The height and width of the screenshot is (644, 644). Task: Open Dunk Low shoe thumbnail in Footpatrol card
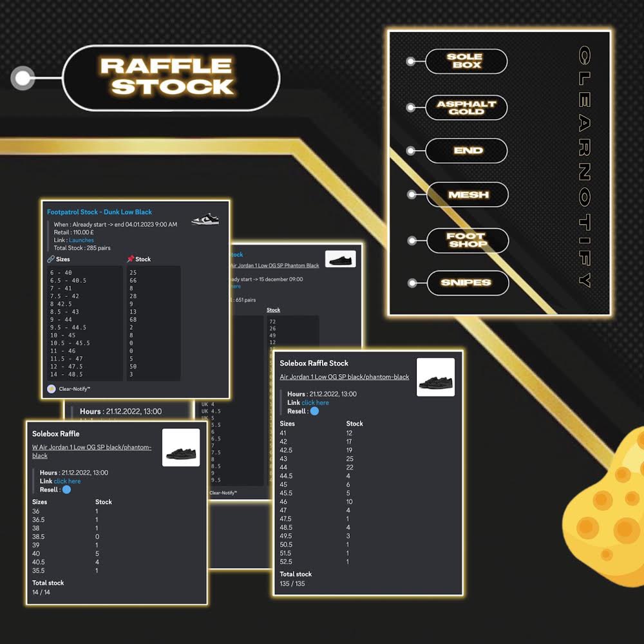click(x=205, y=218)
